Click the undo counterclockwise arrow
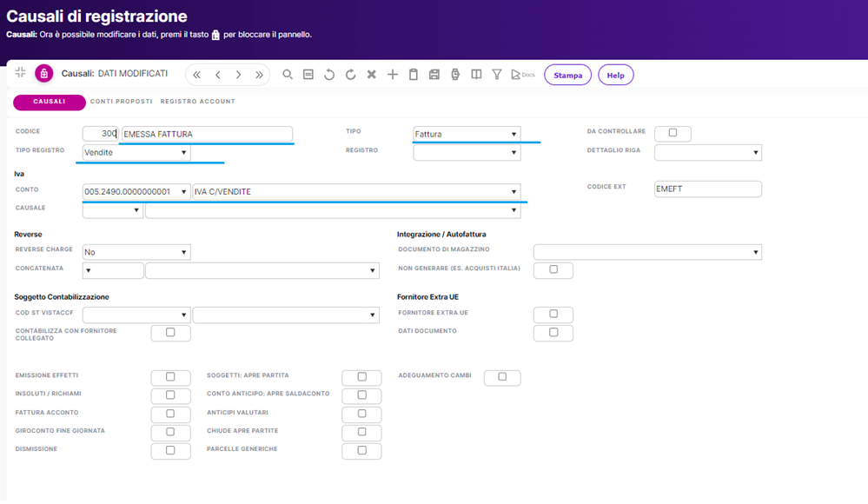This screenshot has height=504, width=868. 329,74
